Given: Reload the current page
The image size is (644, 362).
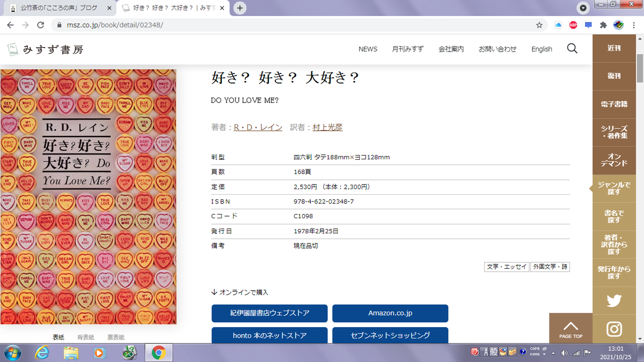Looking at the screenshot, I should pos(40,25).
